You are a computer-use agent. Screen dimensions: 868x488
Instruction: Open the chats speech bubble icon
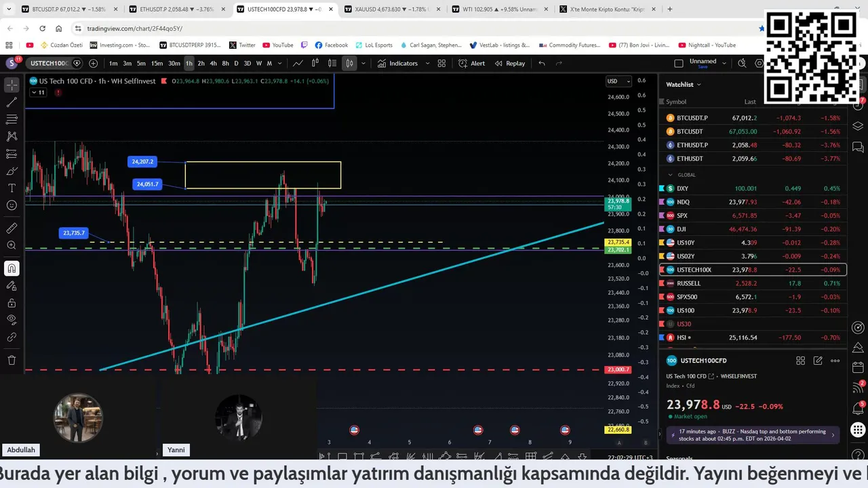858,147
